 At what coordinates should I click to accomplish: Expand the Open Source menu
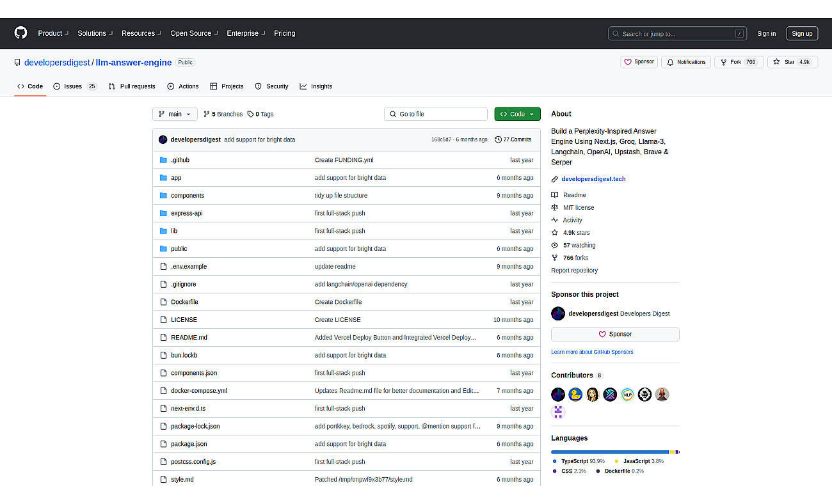194,33
